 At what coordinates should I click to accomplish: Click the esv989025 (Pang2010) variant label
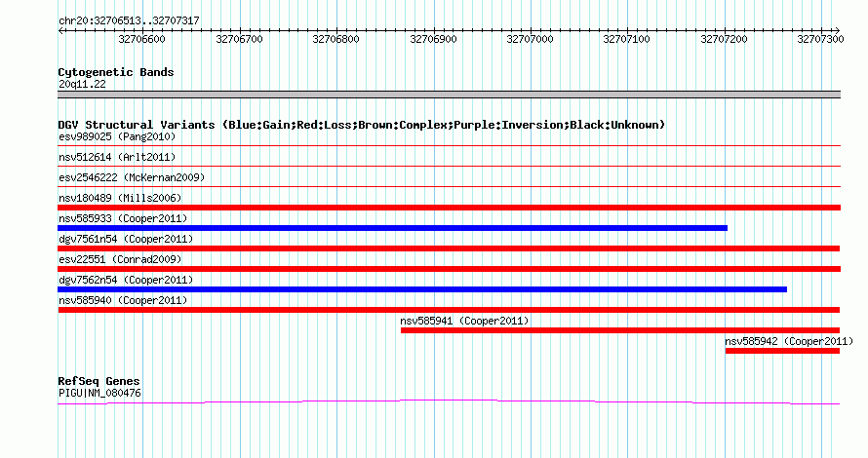coord(117,136)
